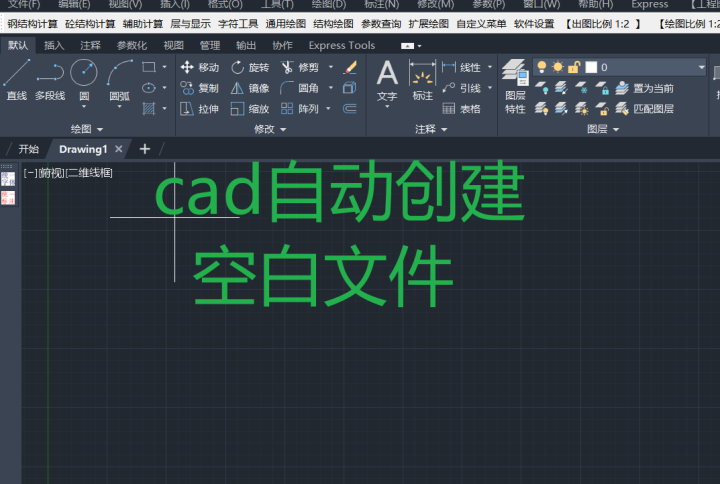Select the Polyline (多段线) tool

pyautogui.click(x=50, y=80)
